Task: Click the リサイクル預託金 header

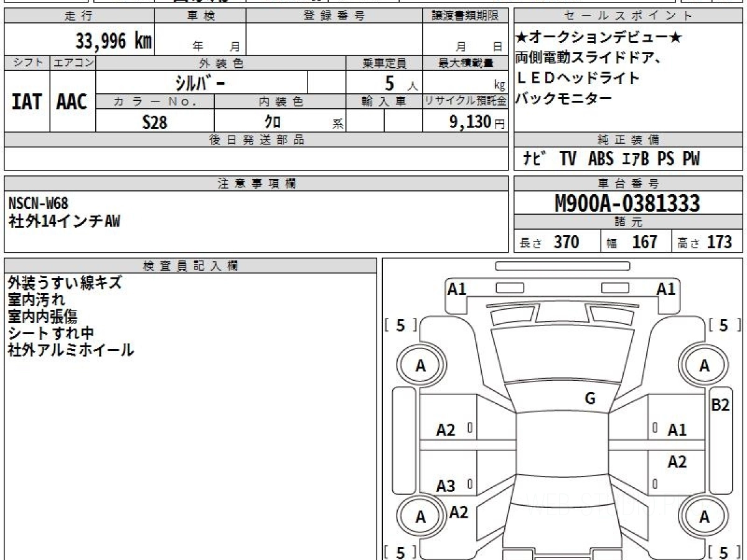Action: coord(465,101)
